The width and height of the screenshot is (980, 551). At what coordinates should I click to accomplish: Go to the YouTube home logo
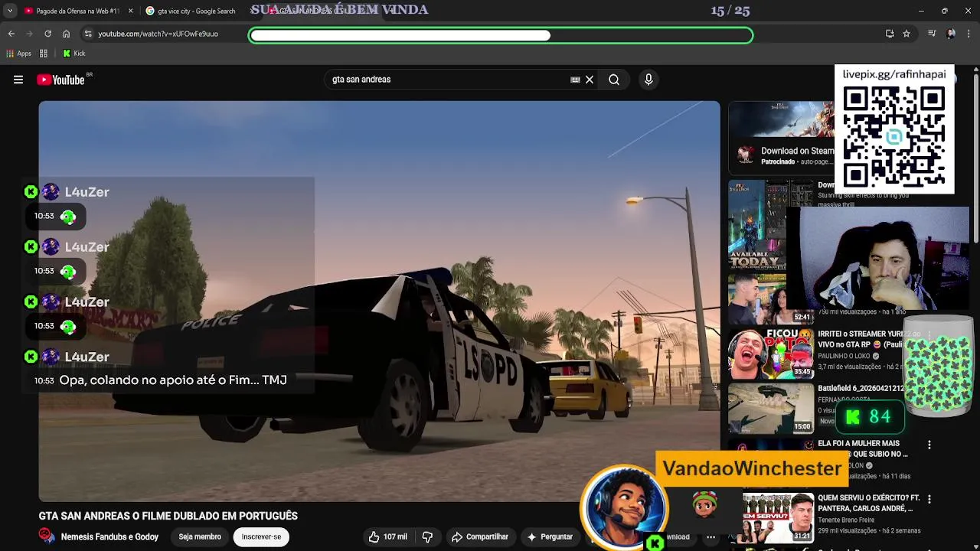(60, 80)
